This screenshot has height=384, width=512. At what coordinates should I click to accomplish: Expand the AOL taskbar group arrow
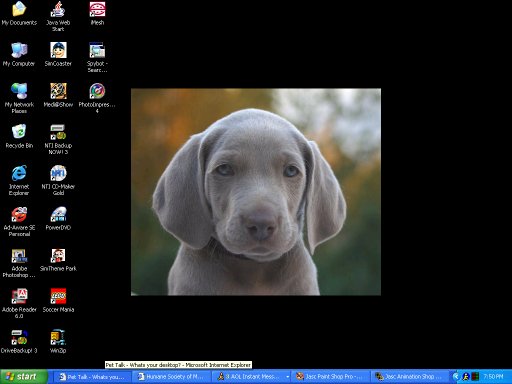coord(287,377)
